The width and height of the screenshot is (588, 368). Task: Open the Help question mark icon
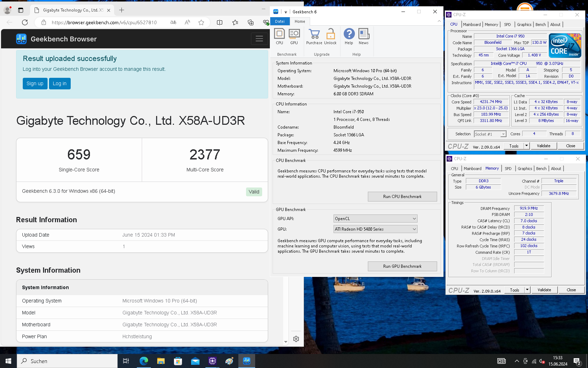pos(349,37)
